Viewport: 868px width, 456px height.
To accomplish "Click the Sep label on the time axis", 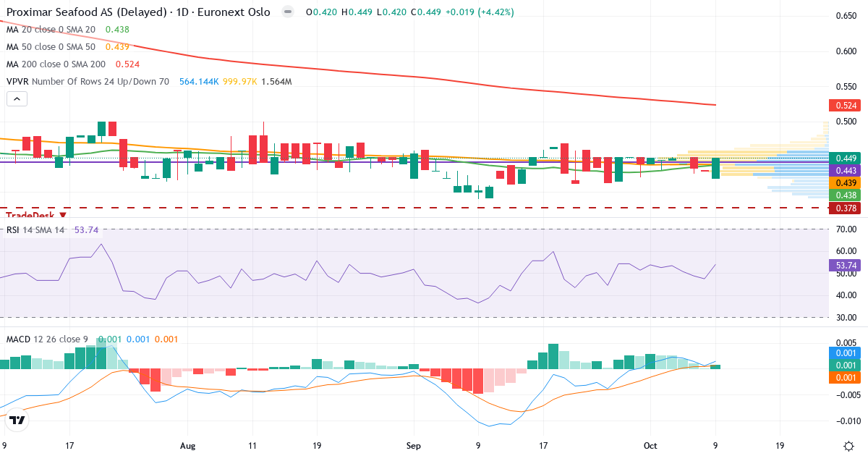I will (413, 446).
